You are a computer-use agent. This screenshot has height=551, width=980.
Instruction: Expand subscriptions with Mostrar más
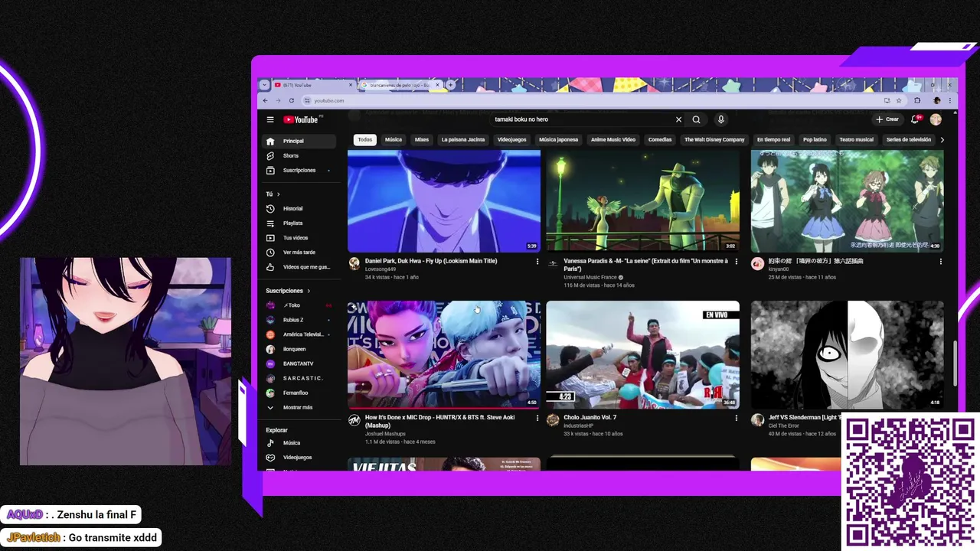(x=299, y=407)
